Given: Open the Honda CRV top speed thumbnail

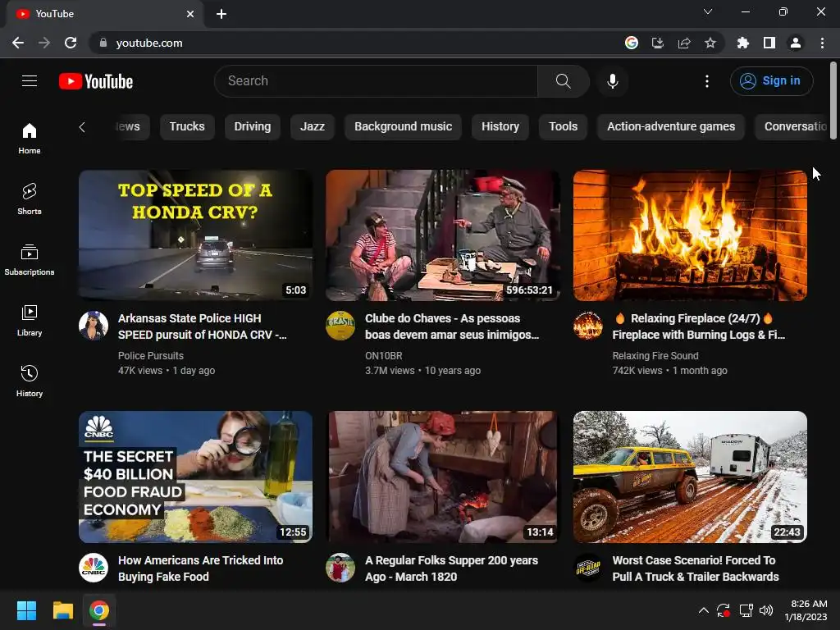Looking at the screenshot, I should point(195,235).
